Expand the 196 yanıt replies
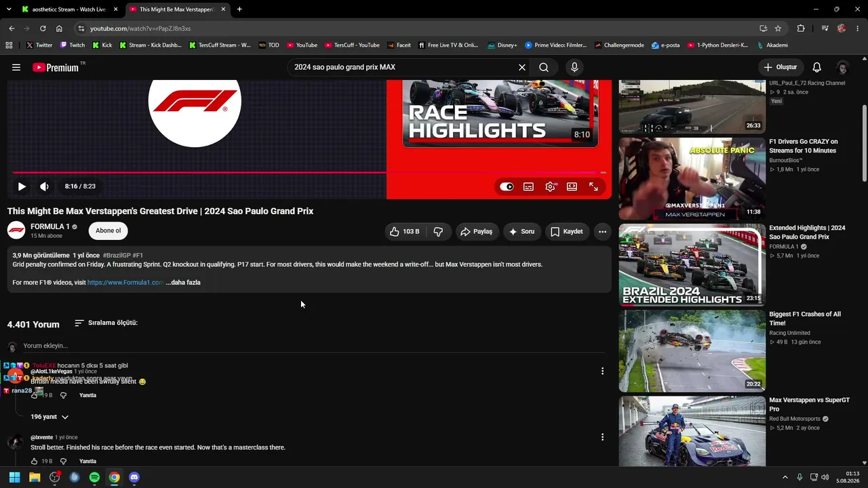 (x=50, y=417)
